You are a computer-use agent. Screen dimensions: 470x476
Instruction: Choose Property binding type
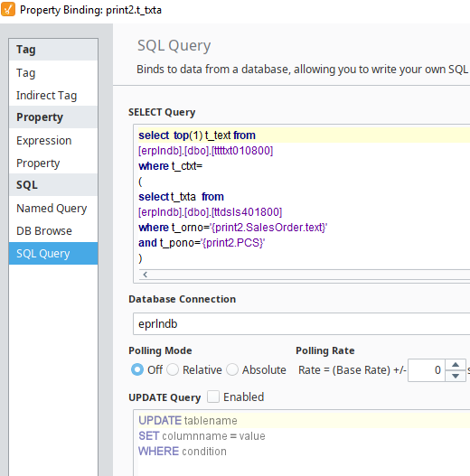[53, 163]
